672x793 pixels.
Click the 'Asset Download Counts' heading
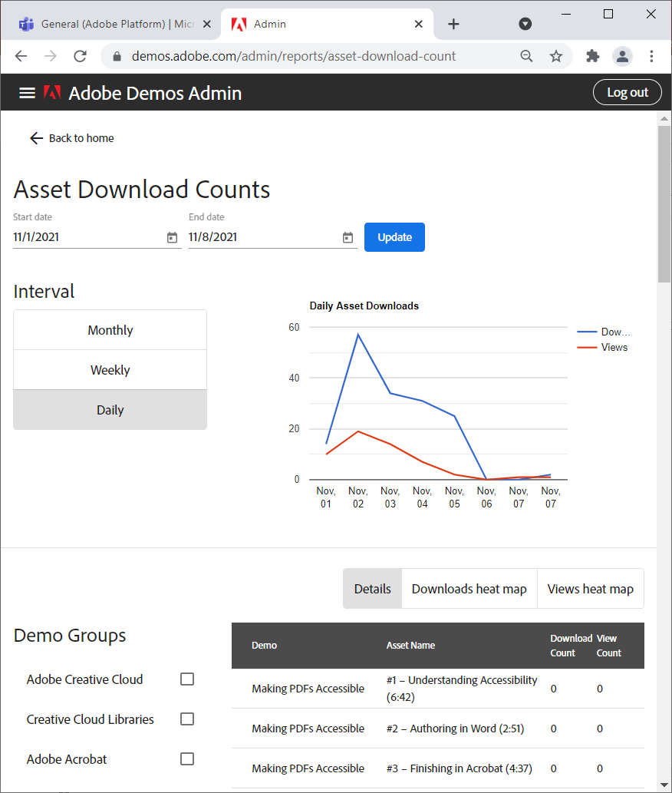[x=142, y=190]
